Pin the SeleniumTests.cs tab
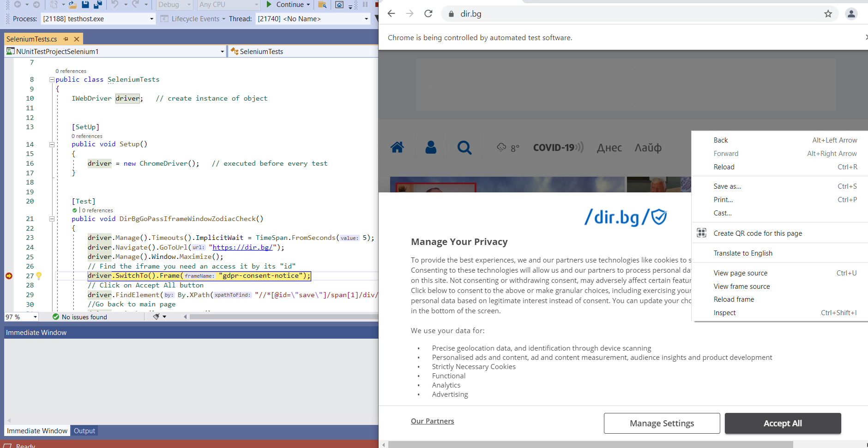The image size is (868, 448). coord(66,39)
